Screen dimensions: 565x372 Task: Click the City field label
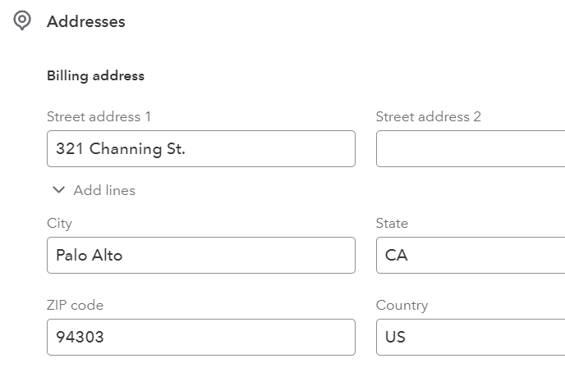pos(59,223)
